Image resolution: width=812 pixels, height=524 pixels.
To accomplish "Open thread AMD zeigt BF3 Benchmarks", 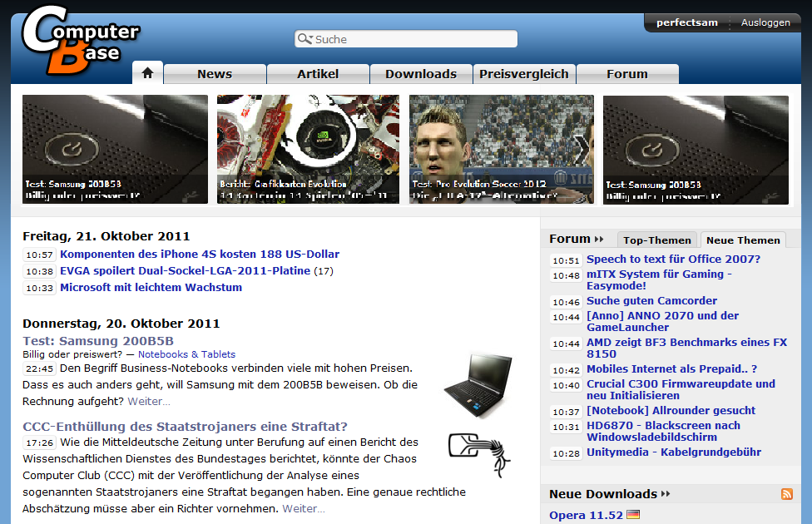I will [686, 348].
